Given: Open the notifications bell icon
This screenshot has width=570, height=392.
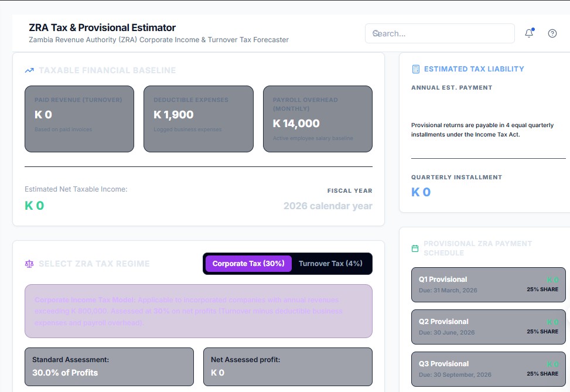Looking at the screenshot, I should tap(529, 33).
